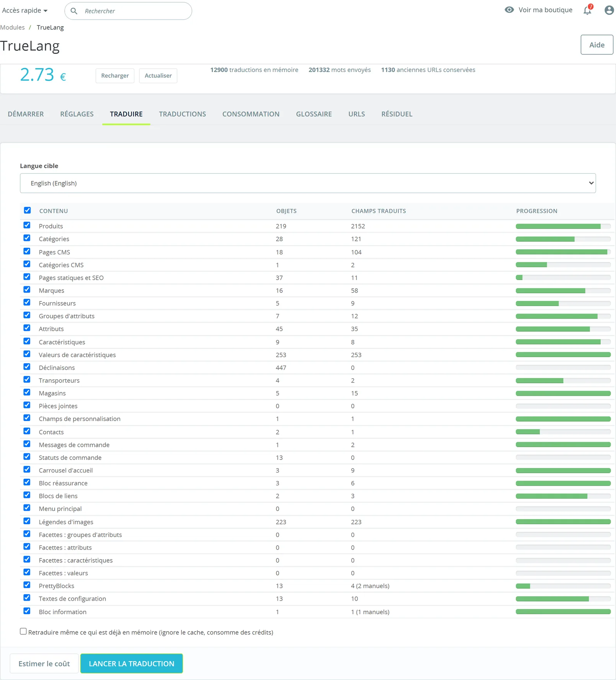
Task: Click the Pages statiques et SEO progress bar
Action: (563, 277)
